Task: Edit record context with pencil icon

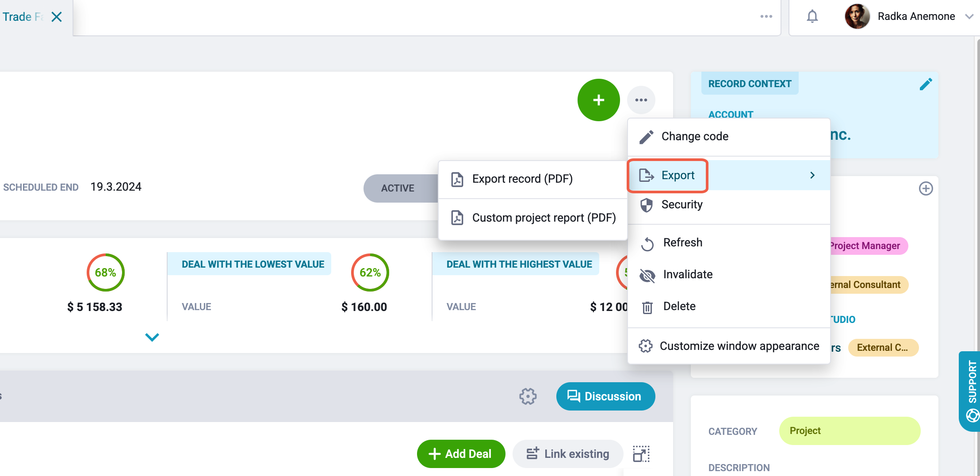Action: tap(926, 84)
